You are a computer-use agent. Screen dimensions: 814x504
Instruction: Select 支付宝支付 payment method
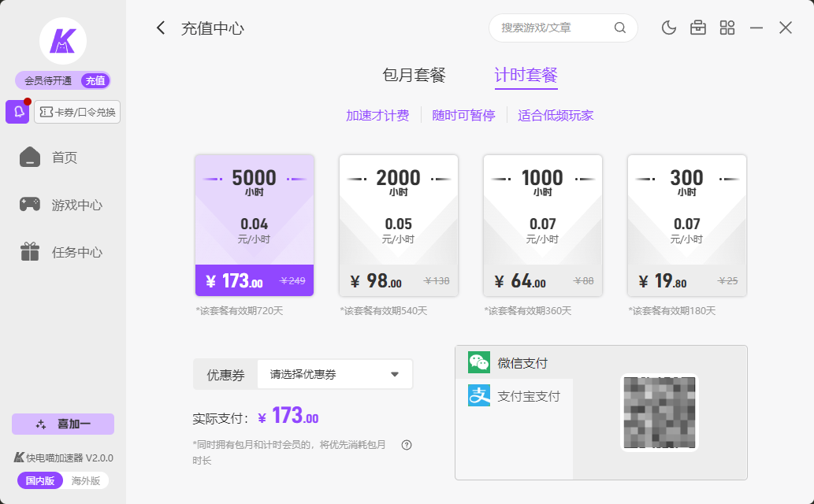click(514, 396)
